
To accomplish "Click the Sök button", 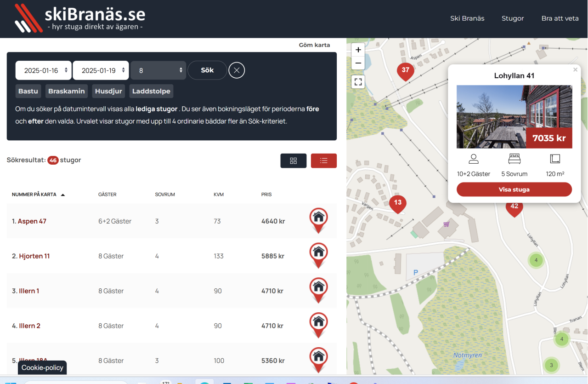I will 207,70.
